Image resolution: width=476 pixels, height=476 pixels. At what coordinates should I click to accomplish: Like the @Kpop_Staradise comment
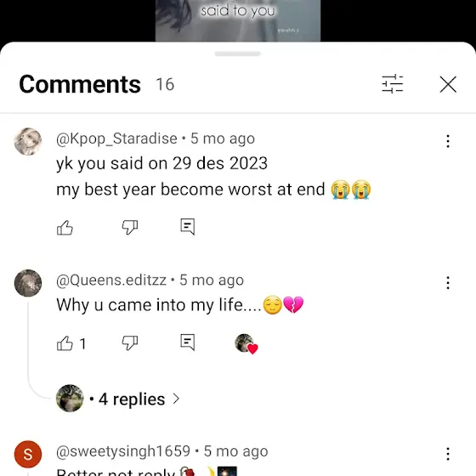click(x=65, y=228)
